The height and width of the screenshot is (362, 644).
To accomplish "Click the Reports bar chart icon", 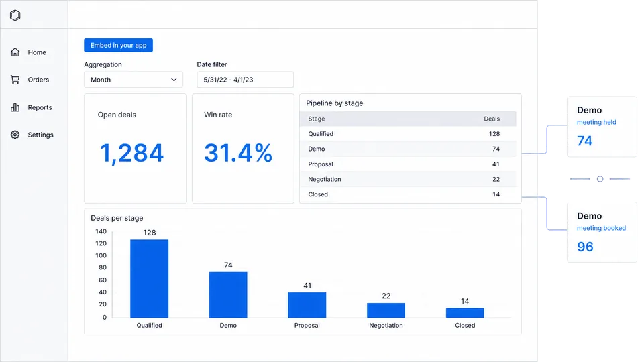I will click(x=15, y=107).
